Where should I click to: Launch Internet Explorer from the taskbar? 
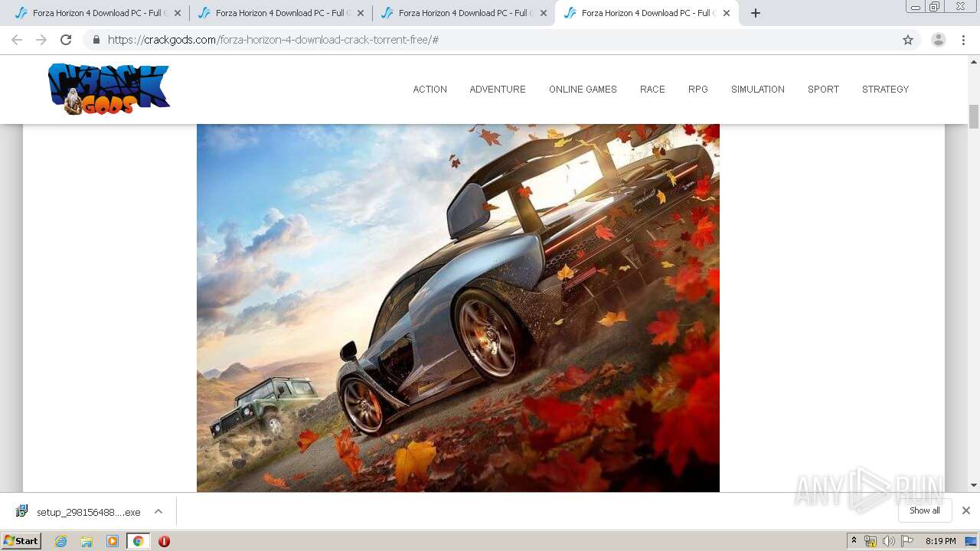(61, 541)
